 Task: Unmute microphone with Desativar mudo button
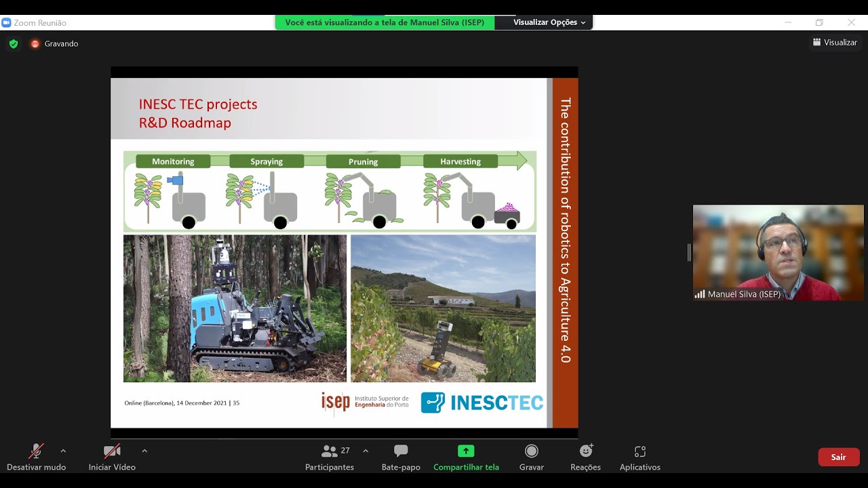37,457
